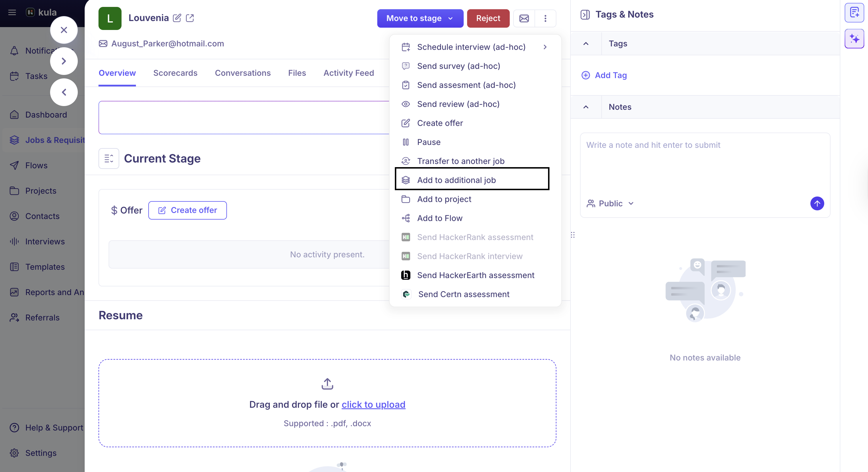Screen dimensions: 868x472
Task: Click the AI sparkle icon on right edge
Action: click(x=854, y=39)
